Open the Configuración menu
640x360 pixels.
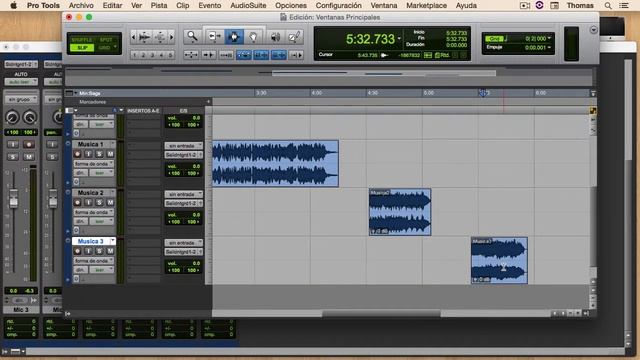[338, 5]
